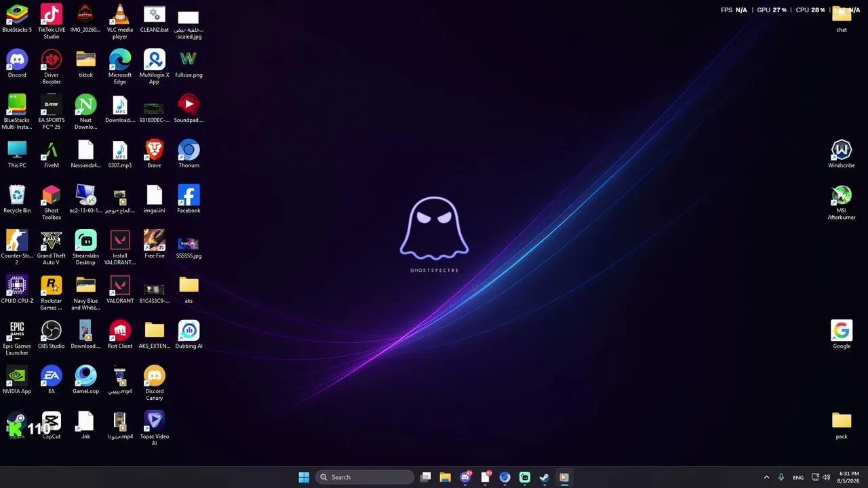Click the Dubbing AI desktop shortcut
The width and height of the screenshot is (868, 488).
(x=189, y=335)
